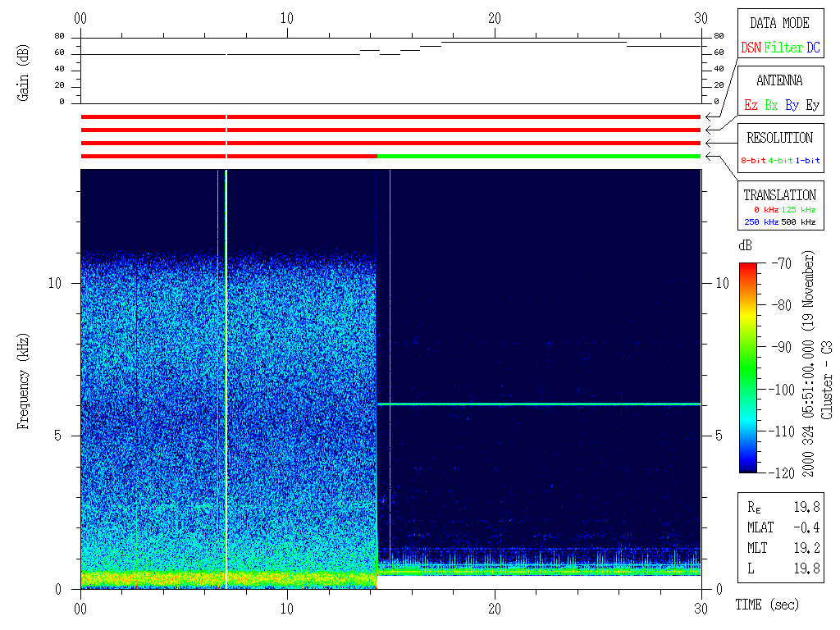Click the TIME (sec) axis label

click(765, 605)
